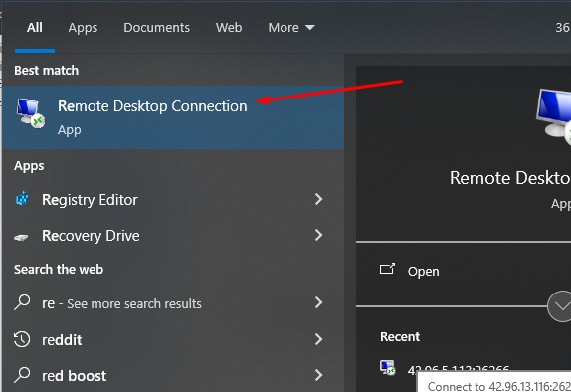Switch to the All search tab
This screenshot has height=392, width=571.
[35, 28]
